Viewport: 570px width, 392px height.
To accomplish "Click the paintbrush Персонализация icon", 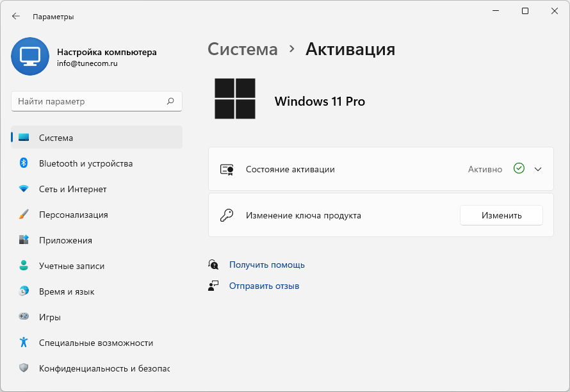I will 24,214.
